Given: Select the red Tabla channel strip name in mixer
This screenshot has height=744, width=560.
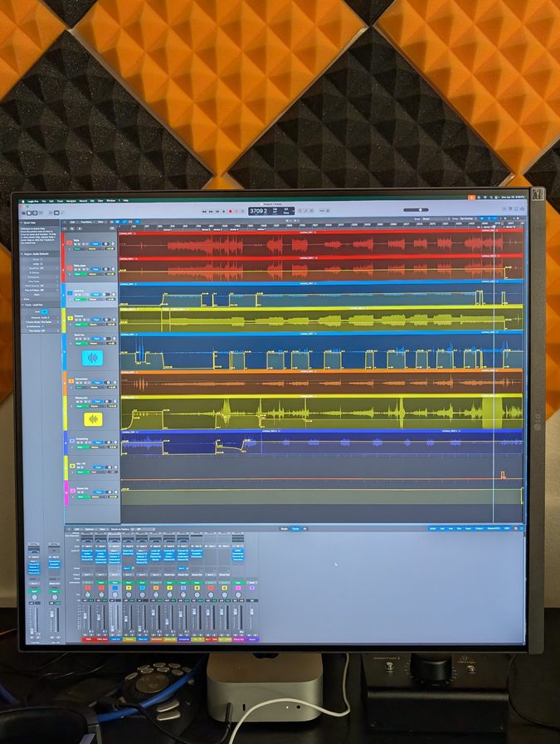Looking at the screenshot, I should pos(88,639).
